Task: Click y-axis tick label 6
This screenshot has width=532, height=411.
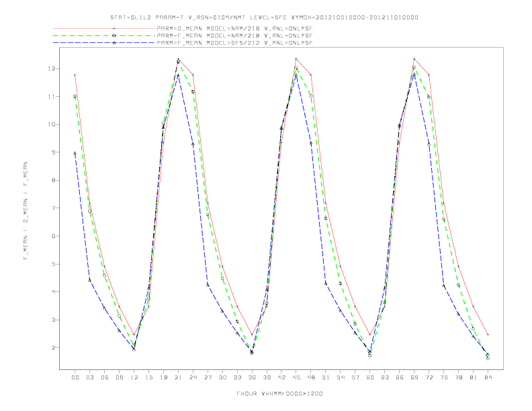Action: point(53,236)
